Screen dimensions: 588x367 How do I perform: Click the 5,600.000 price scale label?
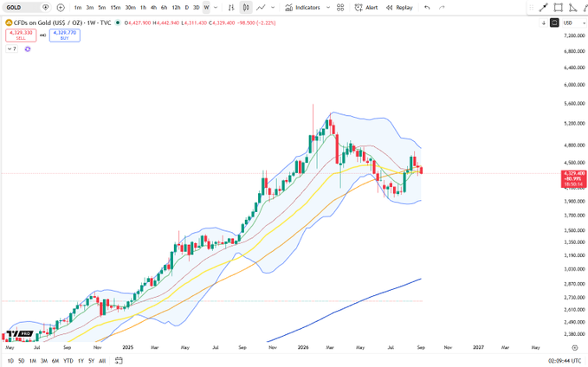(x=574, y=104)
